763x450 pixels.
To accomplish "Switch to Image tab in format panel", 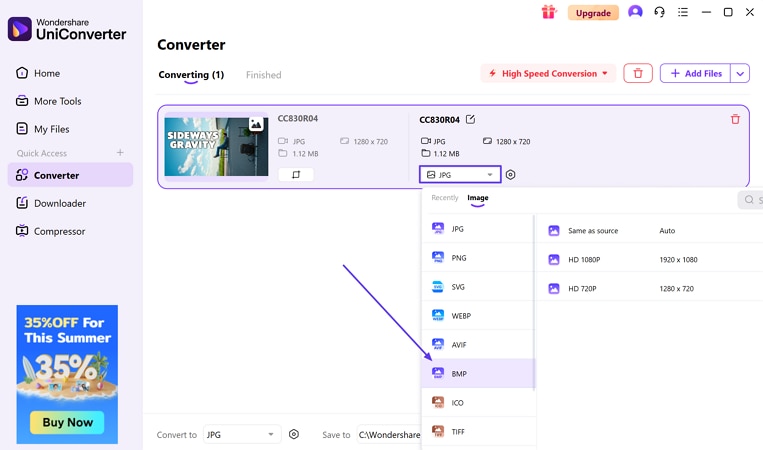I will pos(478,198).
